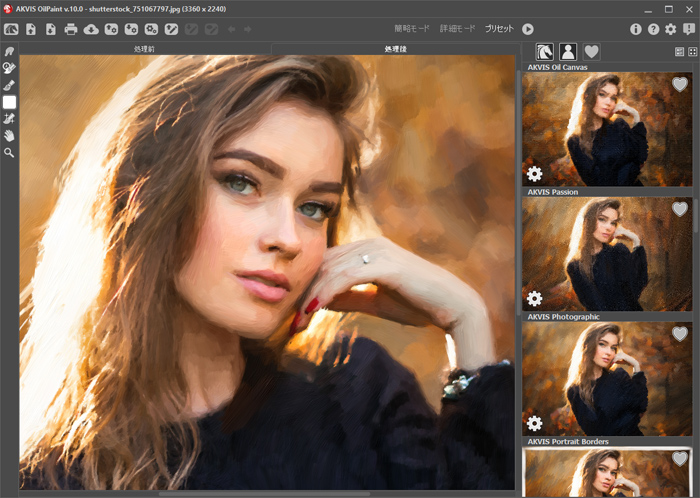Favorite the AKVIS Oil Canvas preset
Image resolution: width=700 pixels, height=498 pixels.
click(x=679, y=84)
